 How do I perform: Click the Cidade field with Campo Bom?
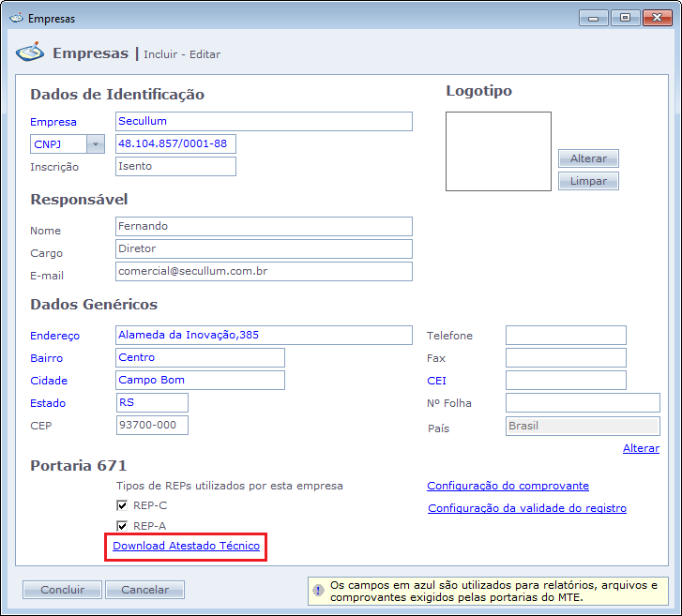point(200,381)
